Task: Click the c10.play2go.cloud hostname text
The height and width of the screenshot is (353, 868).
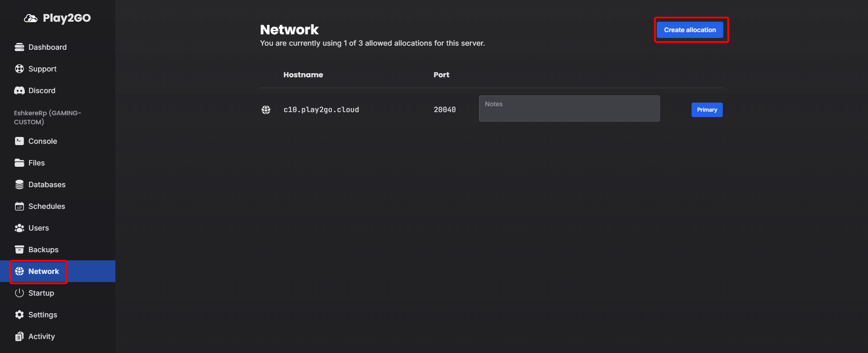Action: pos(321,110)
